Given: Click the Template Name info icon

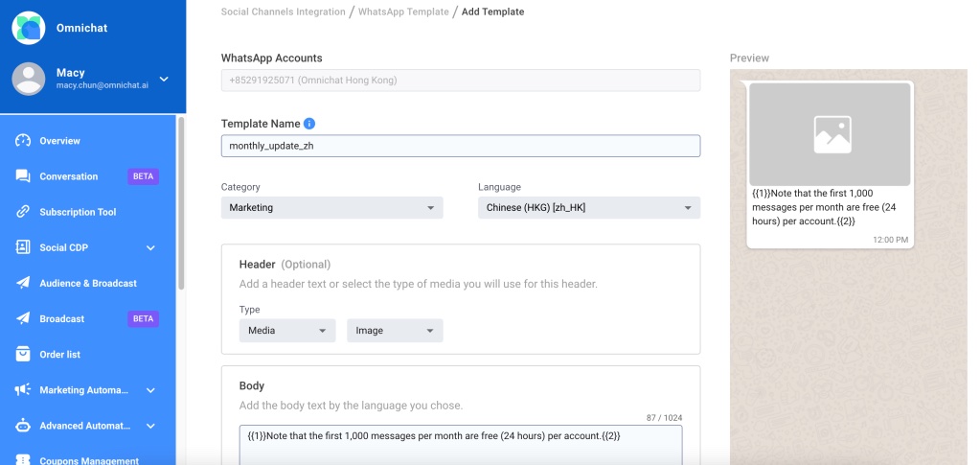Looking at the screenshot, I should [x=309, y=124].
